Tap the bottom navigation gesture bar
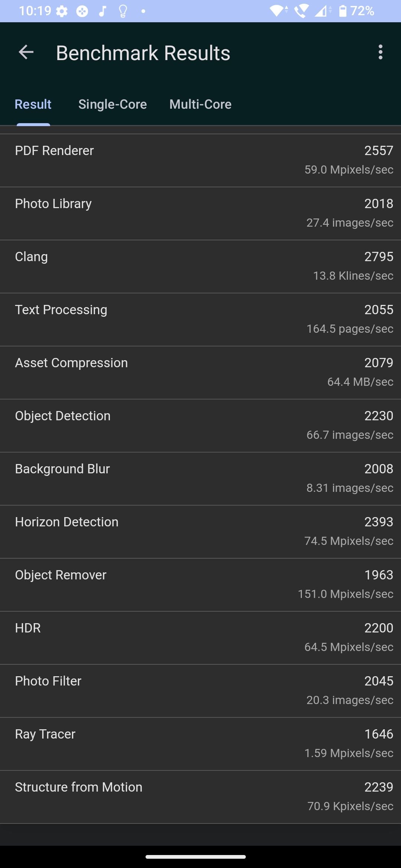The image size is (401, 868). click(x=196, y=857)
